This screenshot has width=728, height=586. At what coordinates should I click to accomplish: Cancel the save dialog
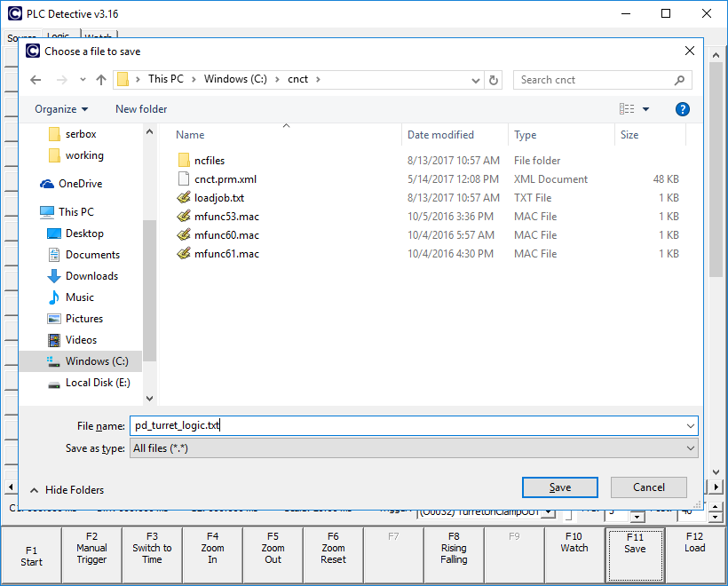[649, 487]
